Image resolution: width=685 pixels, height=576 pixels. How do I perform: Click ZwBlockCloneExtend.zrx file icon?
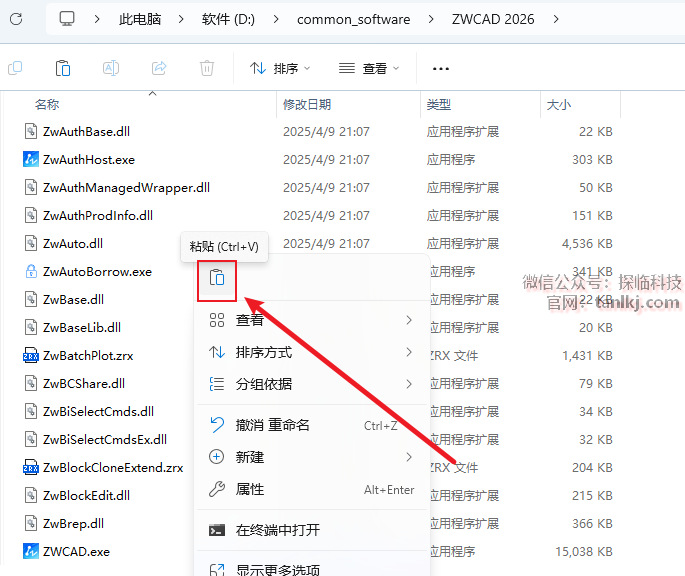pyautogui.click(x=31, y=467)
